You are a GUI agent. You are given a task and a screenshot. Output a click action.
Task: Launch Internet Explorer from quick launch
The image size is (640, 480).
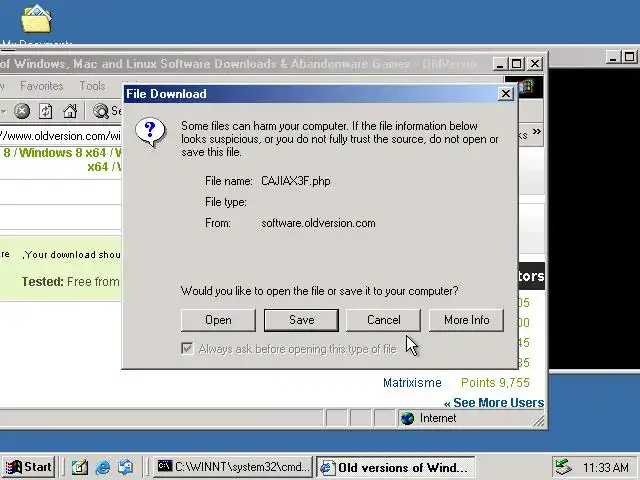[102, 467]
